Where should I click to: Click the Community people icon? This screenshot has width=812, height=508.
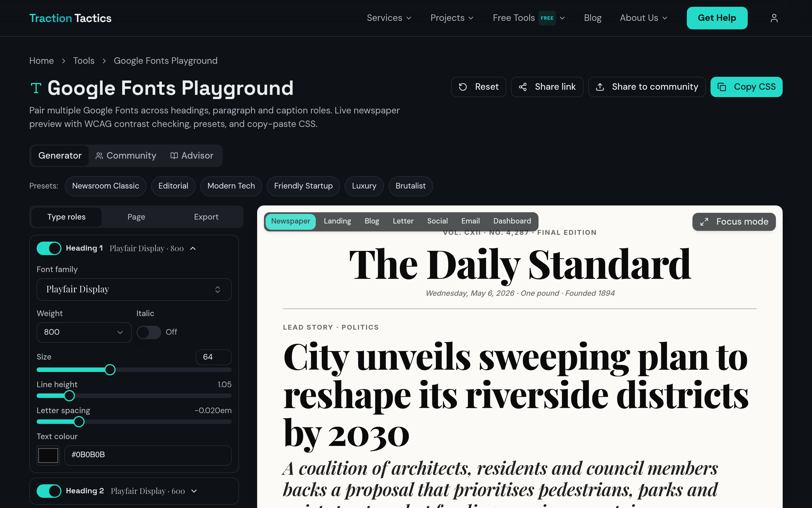[99, 156]
